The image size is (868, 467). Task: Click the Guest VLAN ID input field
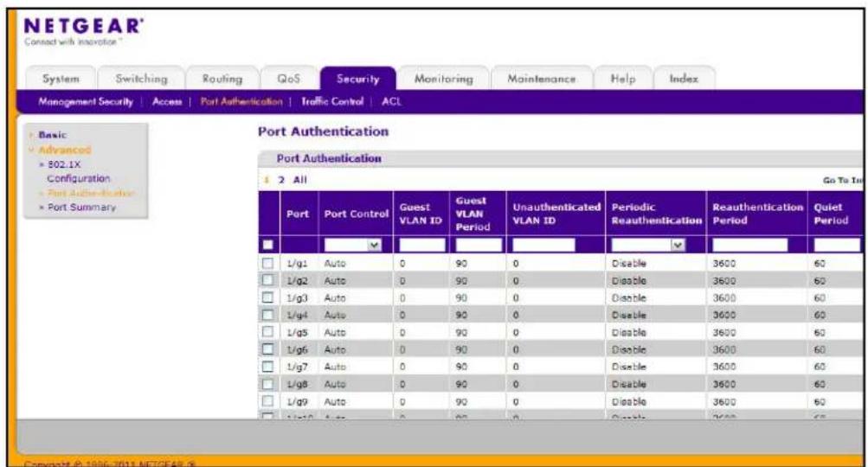click(421, 245)
